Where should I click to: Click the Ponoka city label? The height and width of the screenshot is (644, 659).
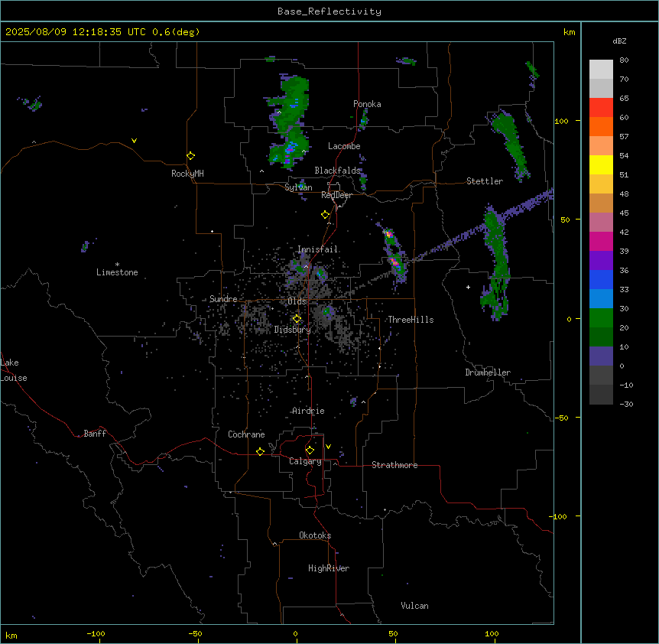click(x=367, y=104)
